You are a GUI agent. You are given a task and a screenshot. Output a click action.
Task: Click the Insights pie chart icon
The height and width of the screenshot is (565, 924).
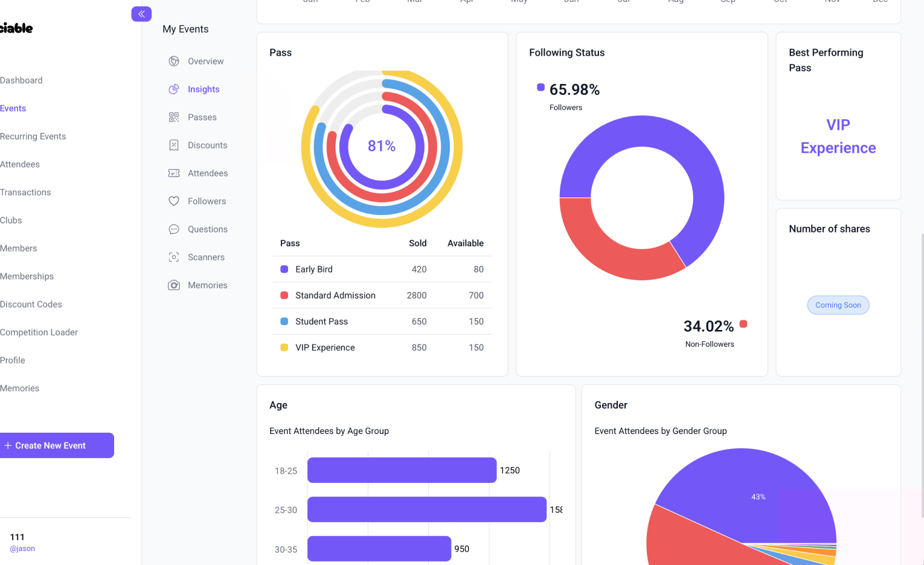(x=174, y=89)
